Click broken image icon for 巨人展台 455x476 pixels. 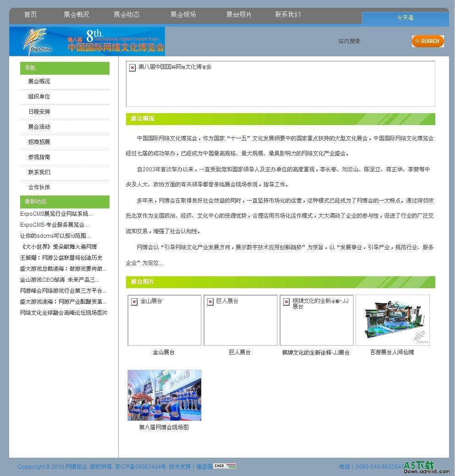pos(210,301)
